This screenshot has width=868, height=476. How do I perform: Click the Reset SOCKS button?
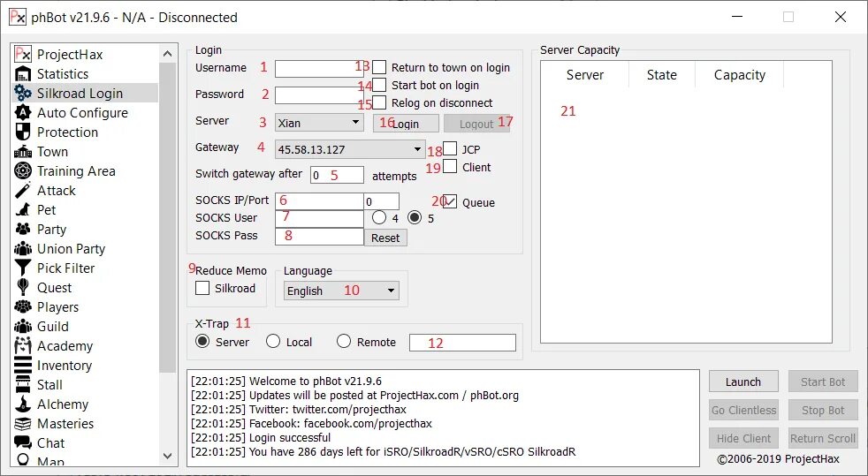point(385,238)
